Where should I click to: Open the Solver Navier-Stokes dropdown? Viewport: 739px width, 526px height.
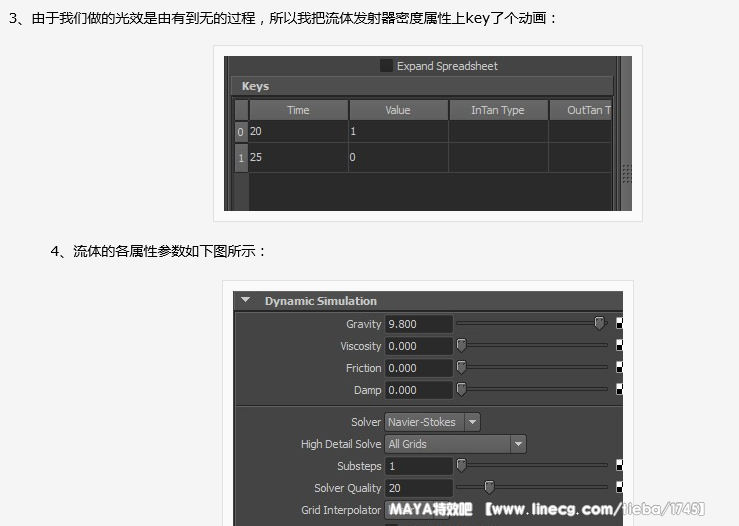pos(433,422)
